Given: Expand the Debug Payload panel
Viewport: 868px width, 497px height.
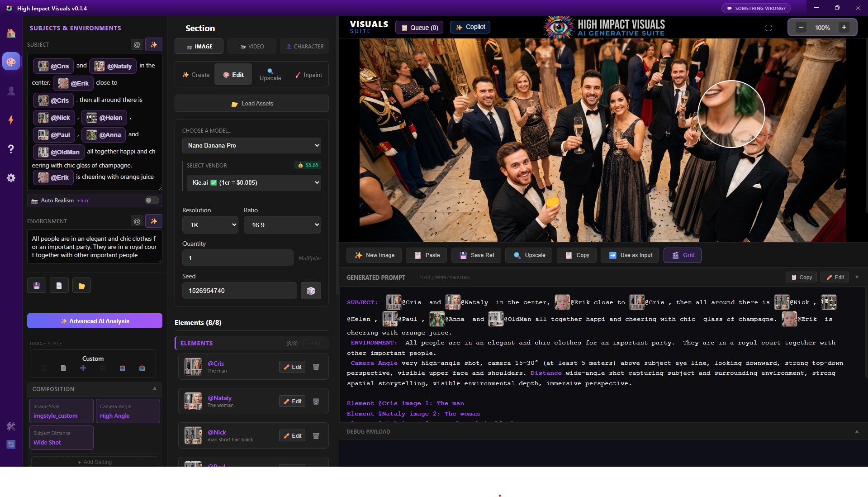Looking at the screenshot, I should click(857, 431).
